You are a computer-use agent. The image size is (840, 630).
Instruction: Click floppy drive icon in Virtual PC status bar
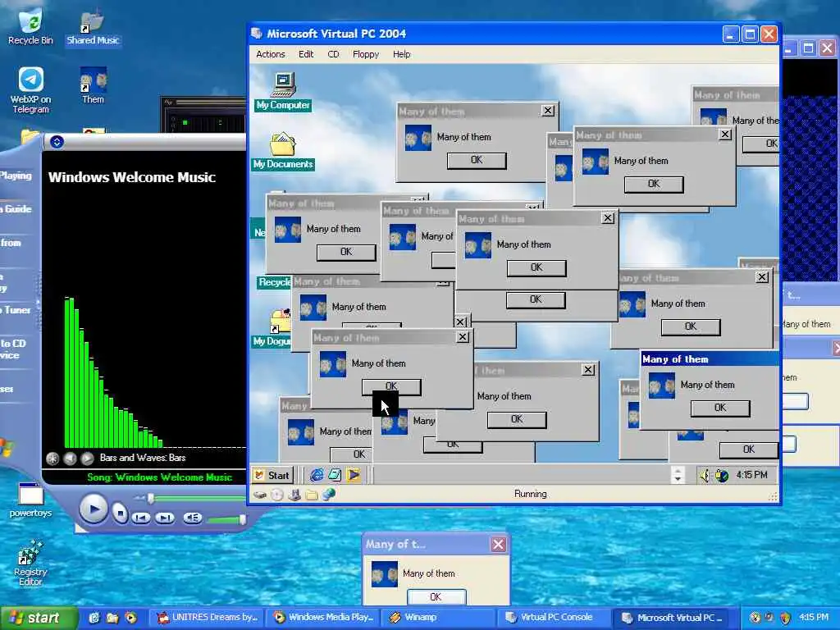point(294,495)
